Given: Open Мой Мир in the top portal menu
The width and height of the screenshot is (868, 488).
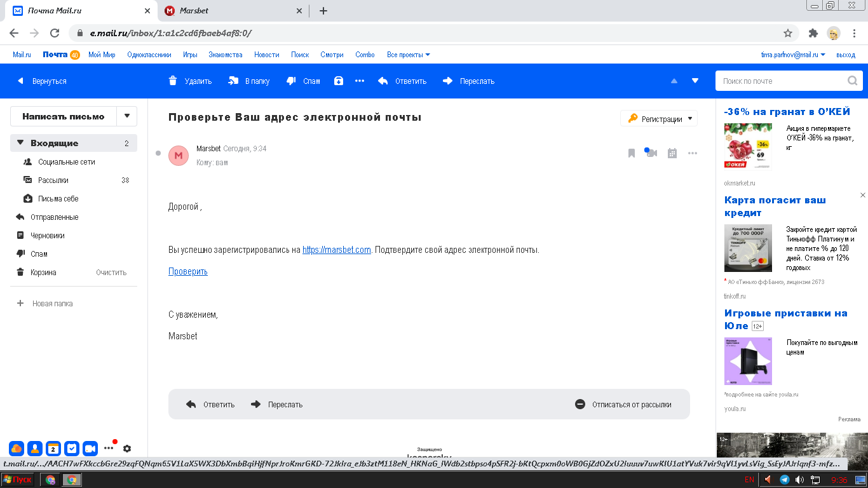Looking at the screenshot, I should point(102,55).
